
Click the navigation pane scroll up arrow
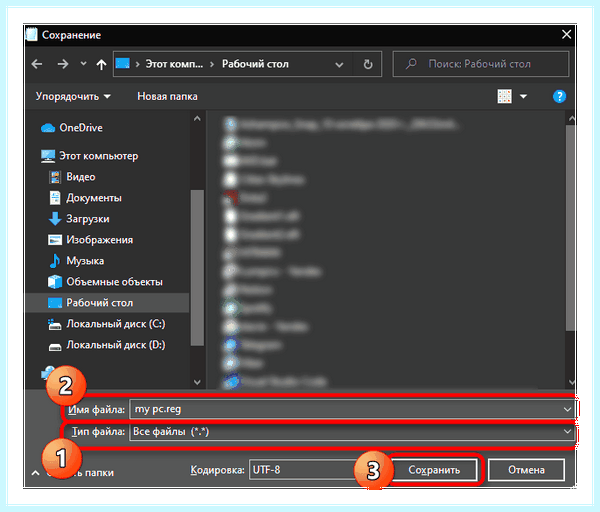[197, 119]
